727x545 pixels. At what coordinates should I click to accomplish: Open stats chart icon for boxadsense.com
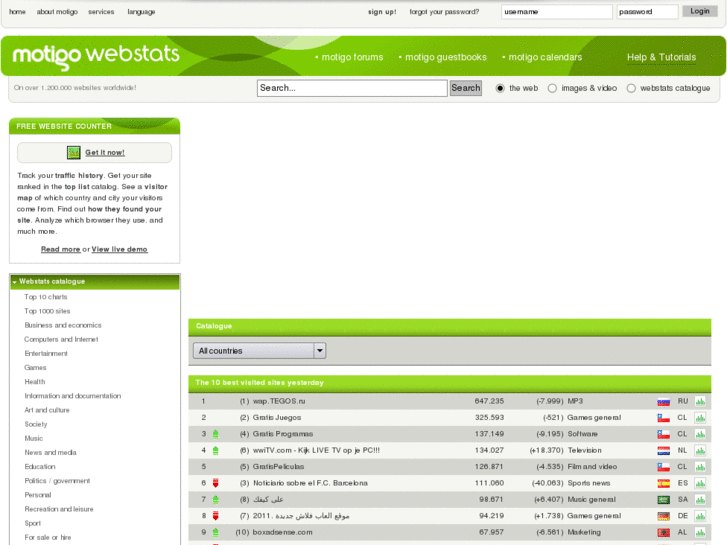click(700, 532)
